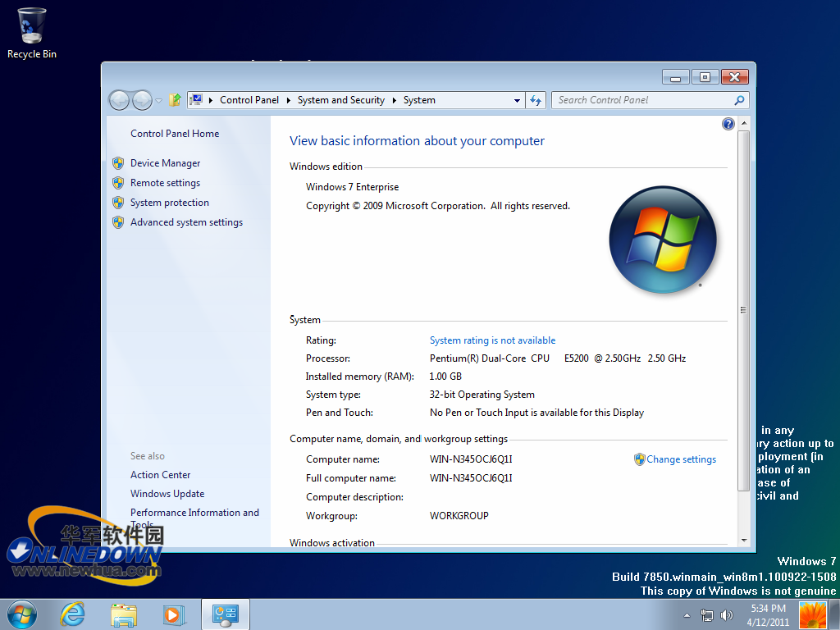Open recent pages dropdown next to Forward
840x630 pixels.
[x=158, y=100]
